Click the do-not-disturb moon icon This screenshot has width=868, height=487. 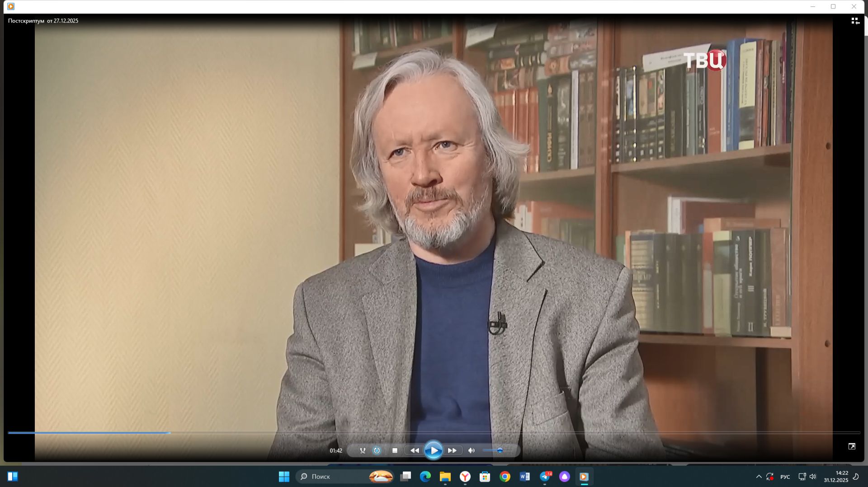(856, 477)
